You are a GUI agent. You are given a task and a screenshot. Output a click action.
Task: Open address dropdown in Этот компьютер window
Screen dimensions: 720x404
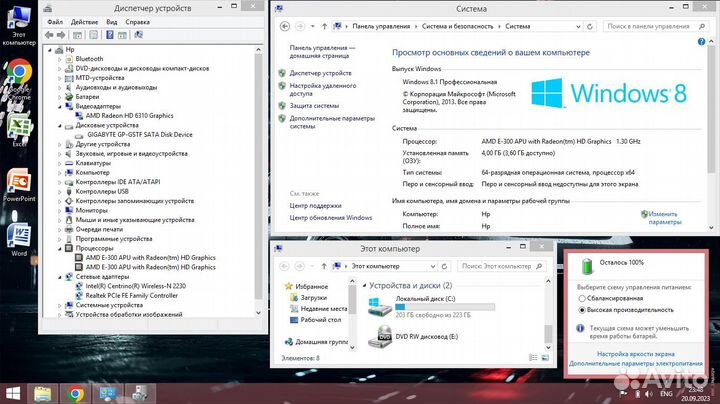point(433,266)
